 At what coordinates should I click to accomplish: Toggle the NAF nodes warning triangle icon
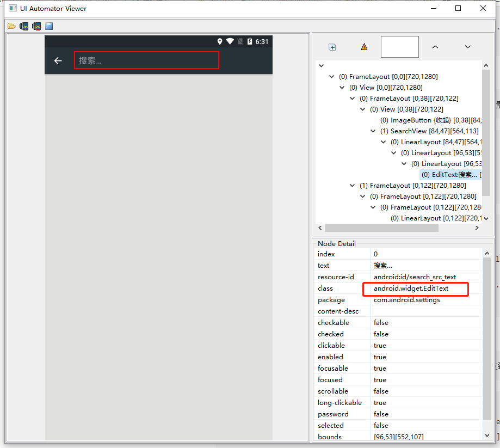pyautogui.click(x=364, y=47)
